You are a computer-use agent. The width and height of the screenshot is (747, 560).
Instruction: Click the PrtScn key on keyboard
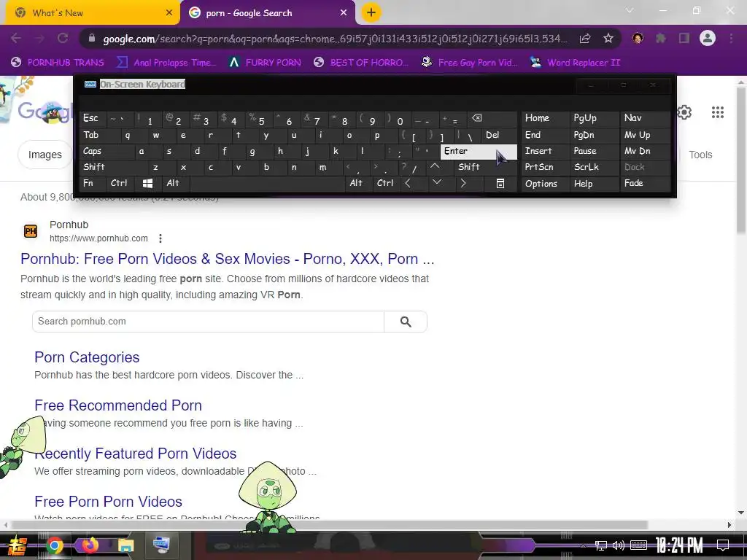point(546,167)
